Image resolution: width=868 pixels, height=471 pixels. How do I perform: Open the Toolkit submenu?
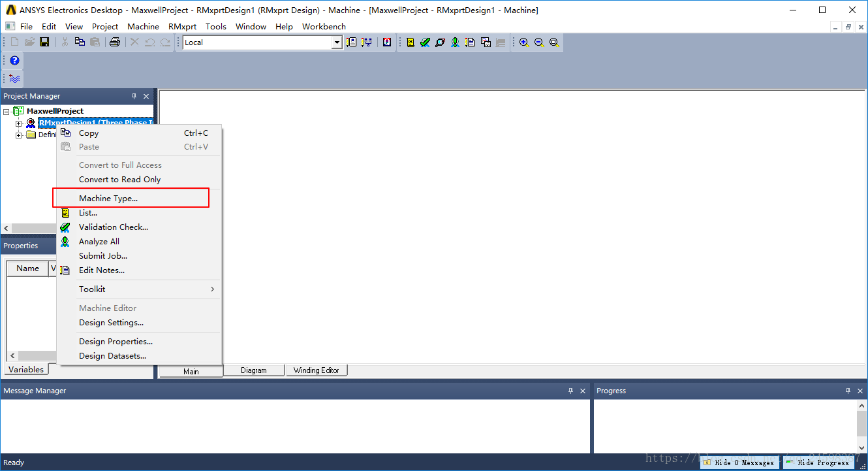click(138, 289)
